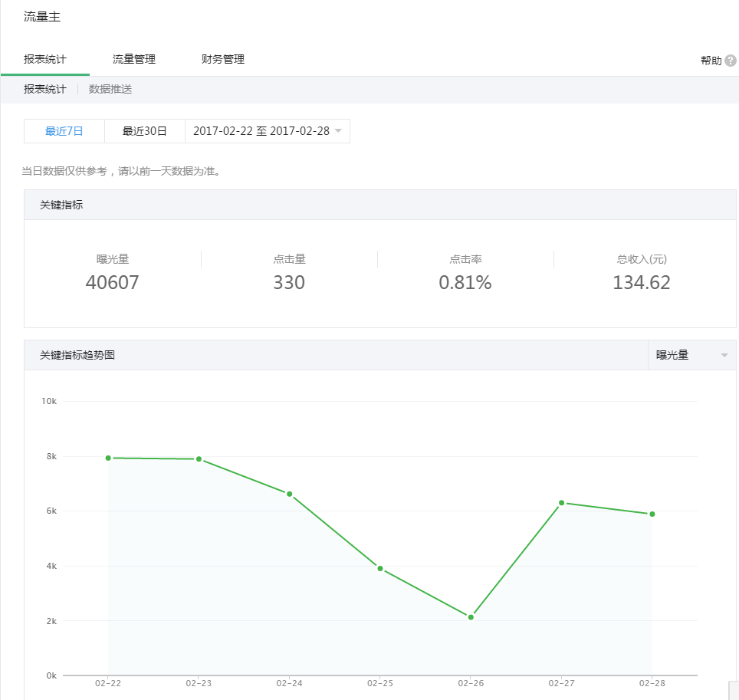Select the 报表统计 sub-navigation link
The height and width of the screenshot is (700, 739).
(x=45, y=89)
